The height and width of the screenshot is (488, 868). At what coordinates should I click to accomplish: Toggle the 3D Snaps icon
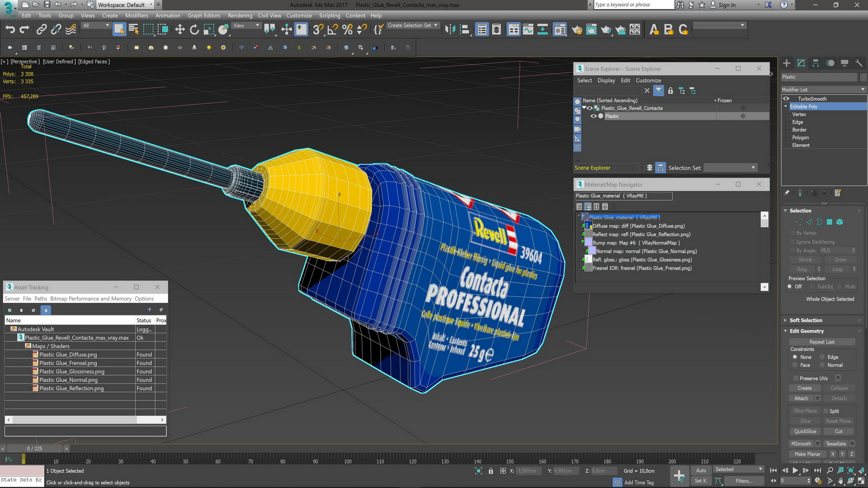click(318, 30)
